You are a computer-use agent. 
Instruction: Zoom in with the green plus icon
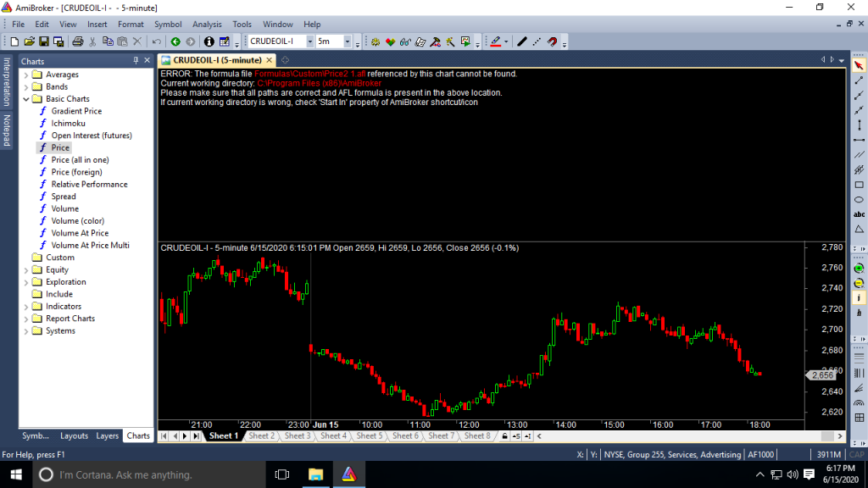click(x=859, y=269)
